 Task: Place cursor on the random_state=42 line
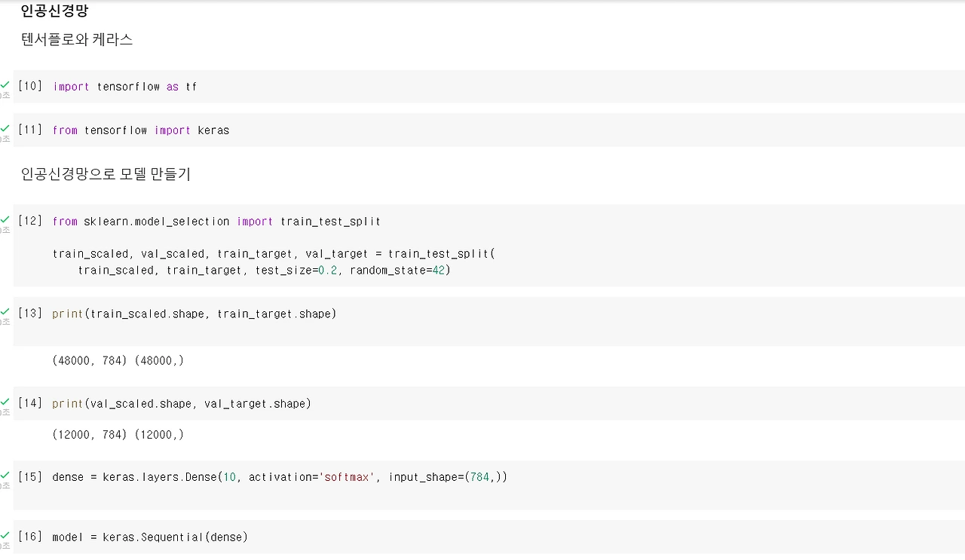264,270
